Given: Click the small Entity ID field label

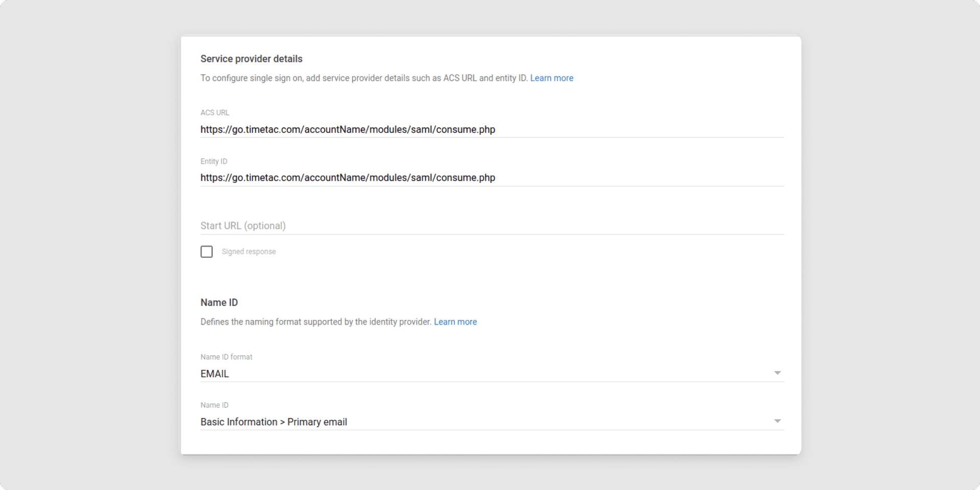Looking at the screenshot, I should pos(213,161).
